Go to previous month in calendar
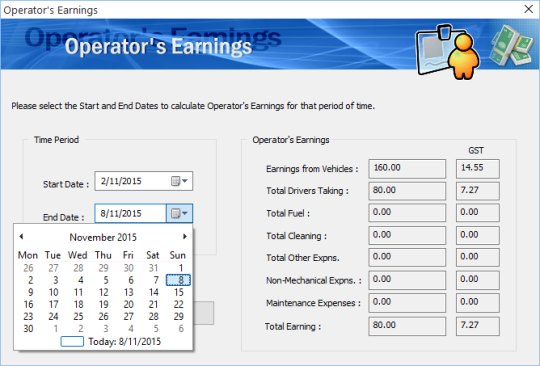 pos(21,236)
